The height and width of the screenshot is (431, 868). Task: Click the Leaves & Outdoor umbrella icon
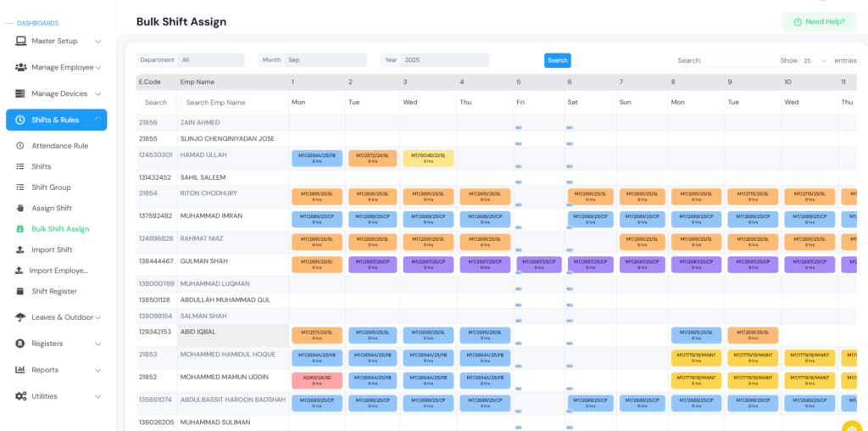point(20,317)
